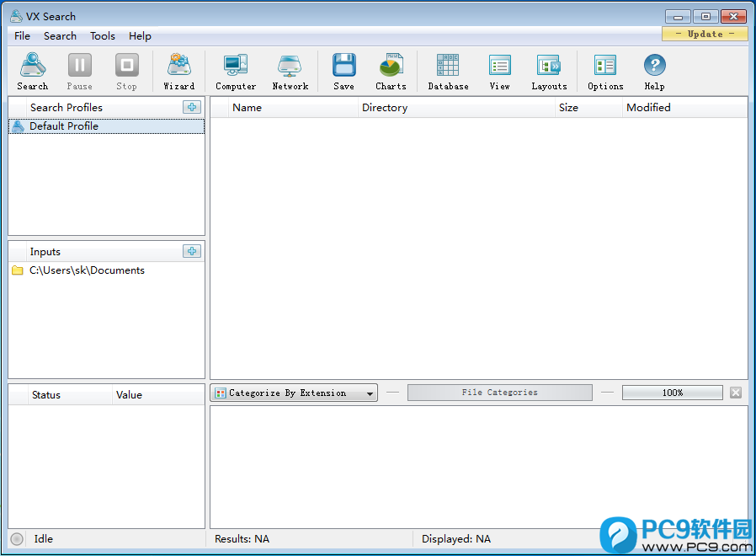The image size is (756, 556).
Task: Save results with the Save icon
Action: 343,72
